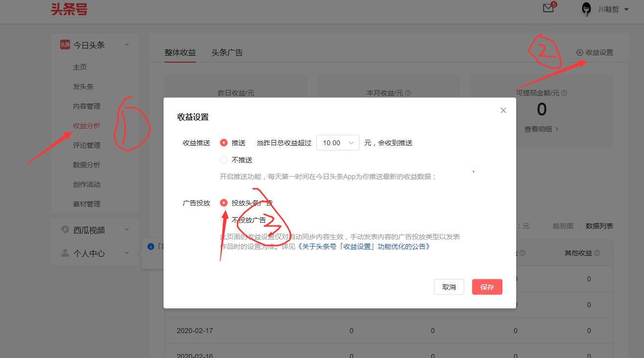Click the blue info icon notice
The height and width of the screenshot is (358, 644).
pos(151,246)
